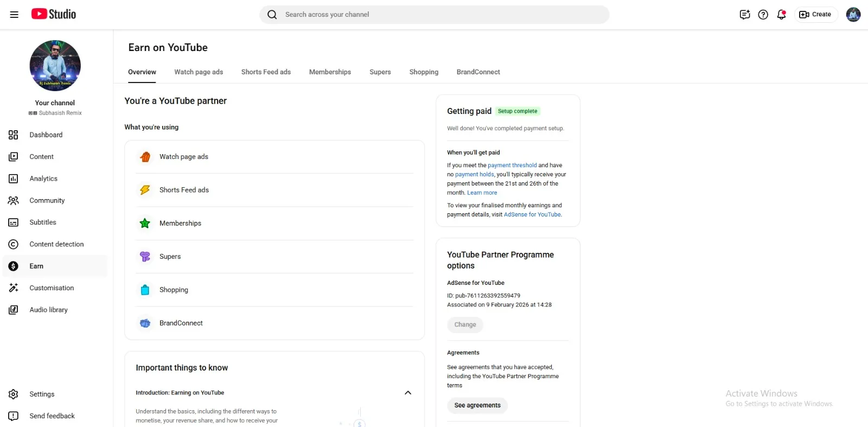The image size is (868, 427).
Task: Click the Shopping bag icon
Action: [x=145, y=290]
